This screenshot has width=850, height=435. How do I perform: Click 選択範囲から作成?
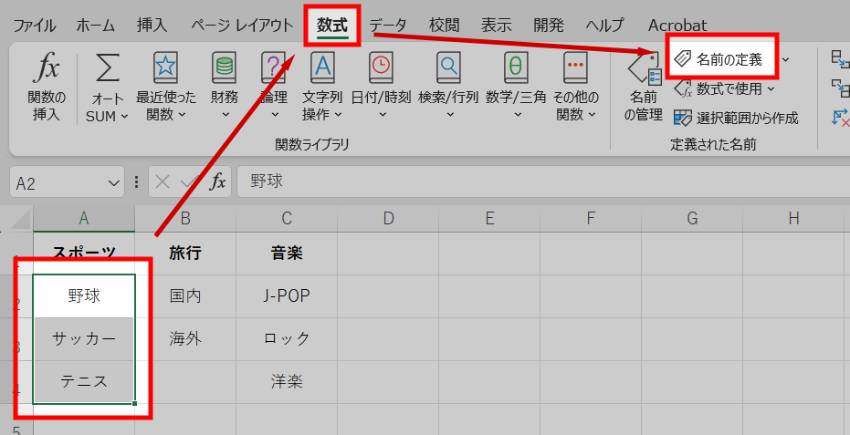point(736,118)
